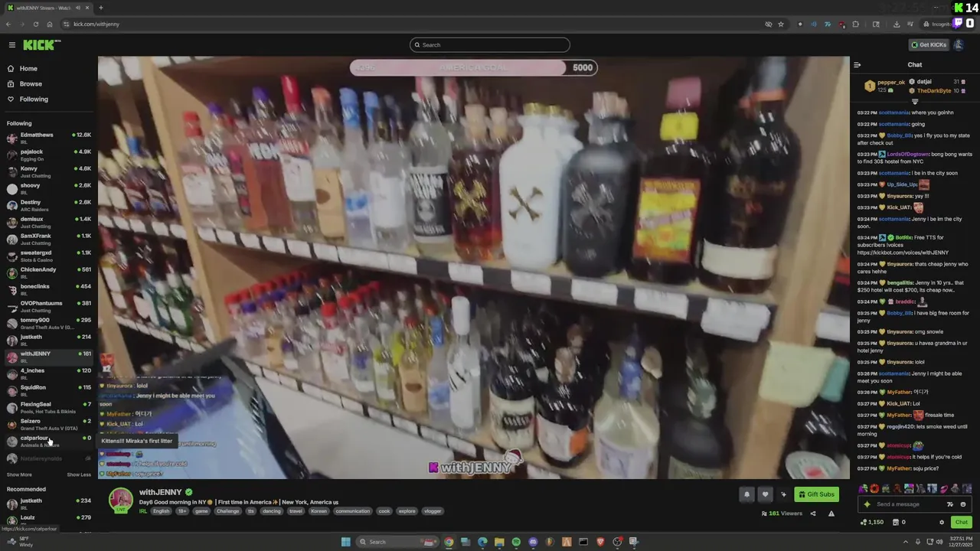
Task: Open pajalock channel in Following list
Action: [49, 155]
